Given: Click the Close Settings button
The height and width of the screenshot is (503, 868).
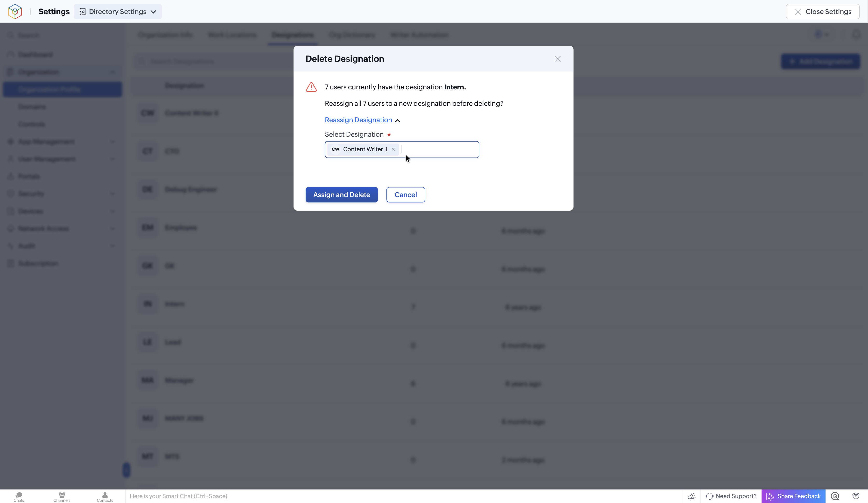Looking at the screenshot, I should click(x=823, y=12).
